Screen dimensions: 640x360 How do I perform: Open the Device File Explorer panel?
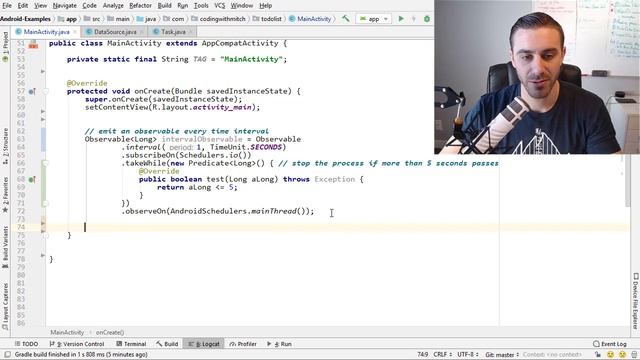(635, 301)
